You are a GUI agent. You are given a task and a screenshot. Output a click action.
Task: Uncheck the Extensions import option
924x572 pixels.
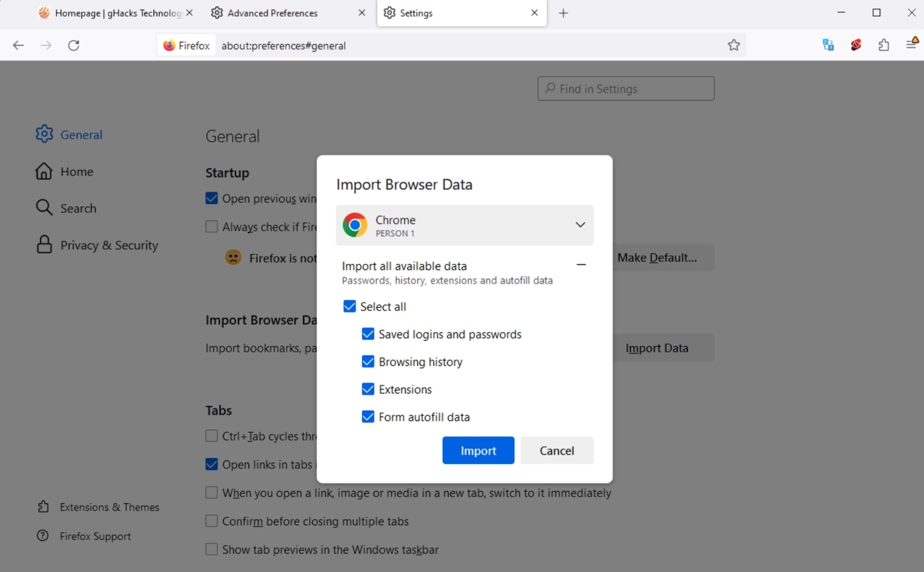click(x=368, y=389)
